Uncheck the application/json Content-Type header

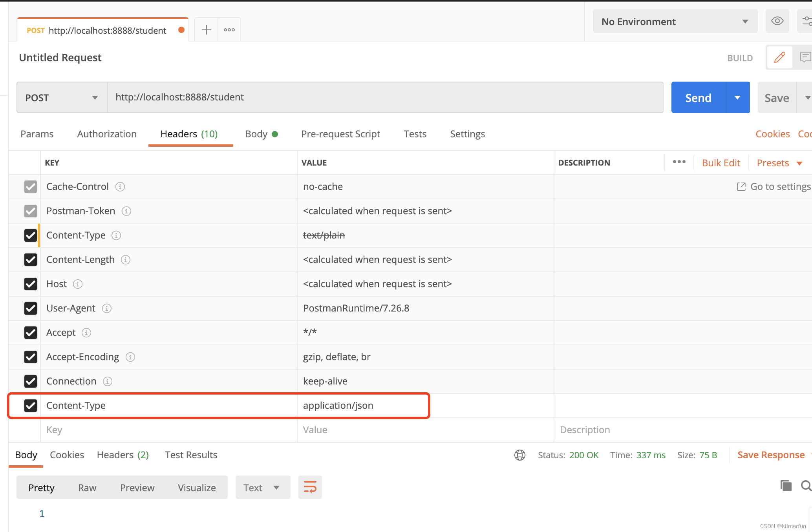31,406
